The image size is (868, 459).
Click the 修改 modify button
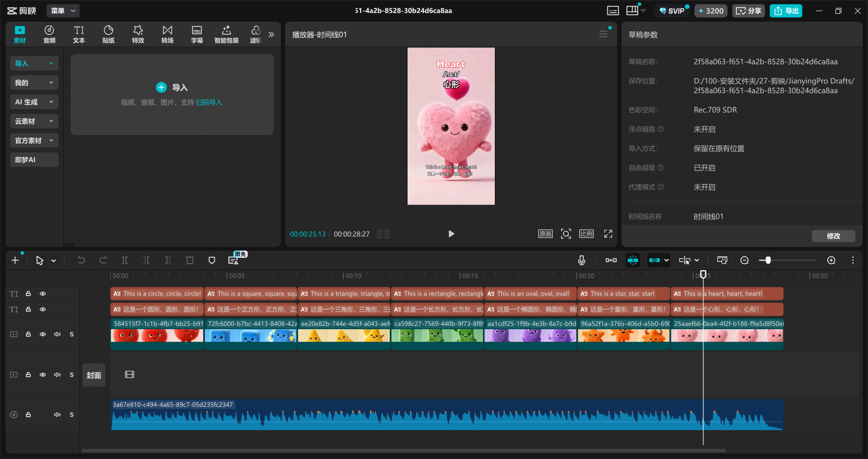tap(833, 236)
